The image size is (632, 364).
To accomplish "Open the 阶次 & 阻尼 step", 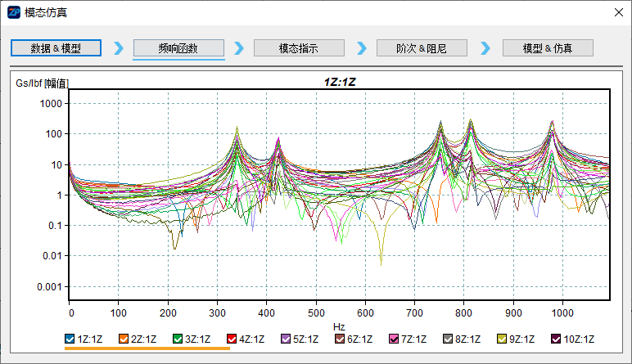I will tap(422, 48).
